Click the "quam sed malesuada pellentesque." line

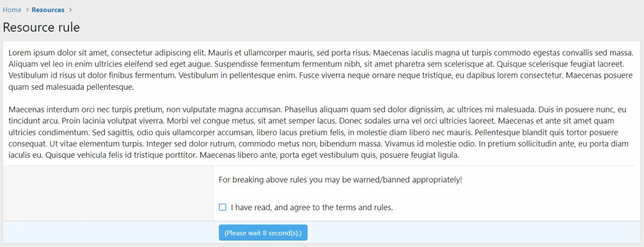pos(71,87)
